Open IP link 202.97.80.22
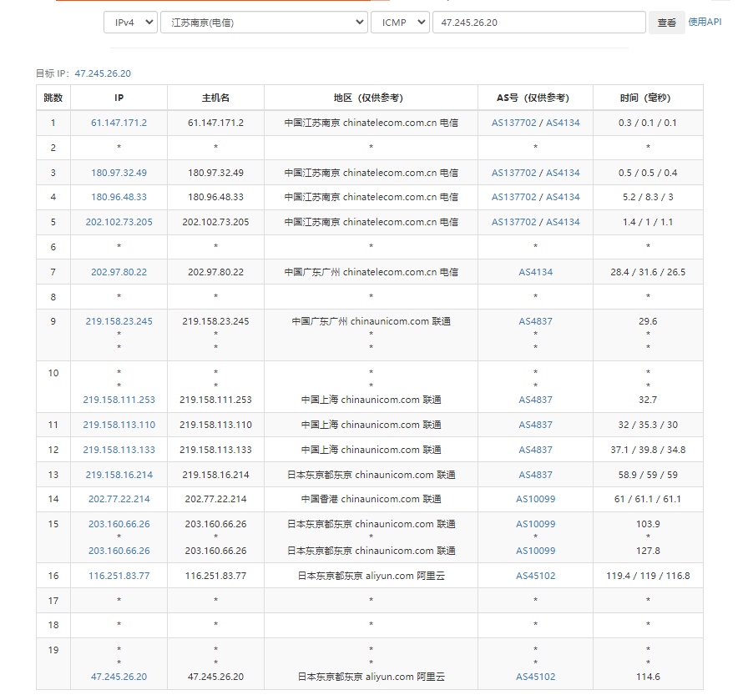Viewport: 748px width, 700px height. point(119,272)
